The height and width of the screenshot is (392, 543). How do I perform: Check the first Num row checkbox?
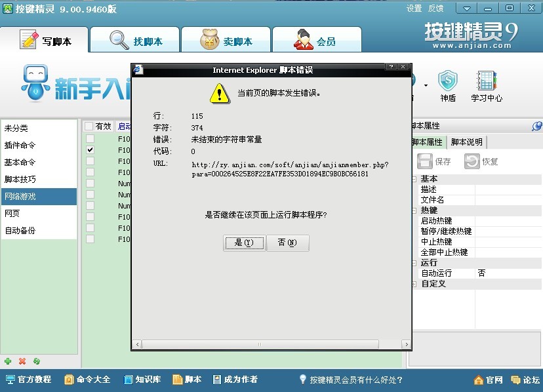90,183
